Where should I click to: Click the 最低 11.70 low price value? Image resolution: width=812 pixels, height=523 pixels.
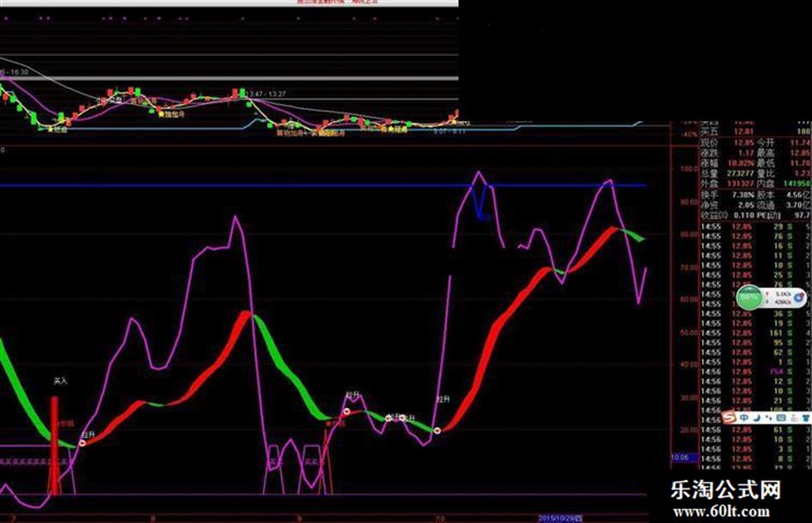800,163
